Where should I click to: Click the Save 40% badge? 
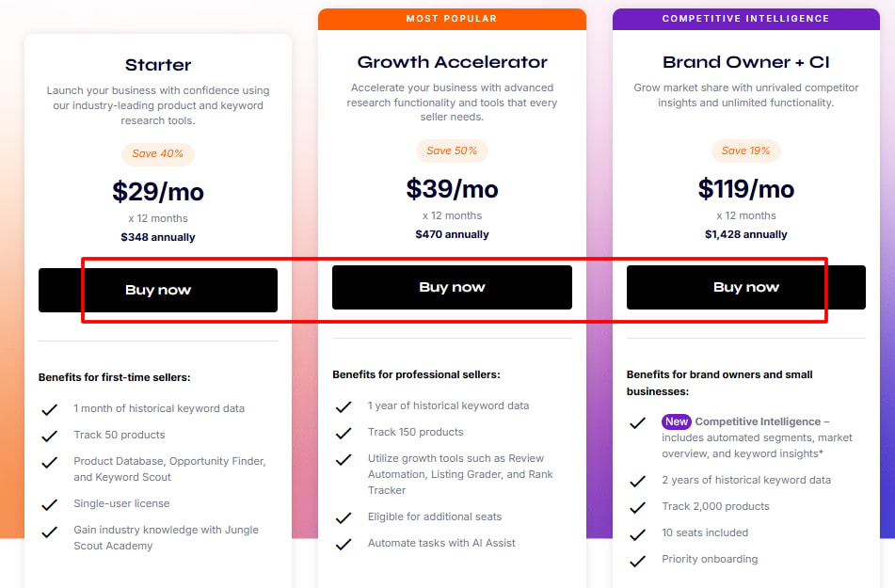pos(158,153)
